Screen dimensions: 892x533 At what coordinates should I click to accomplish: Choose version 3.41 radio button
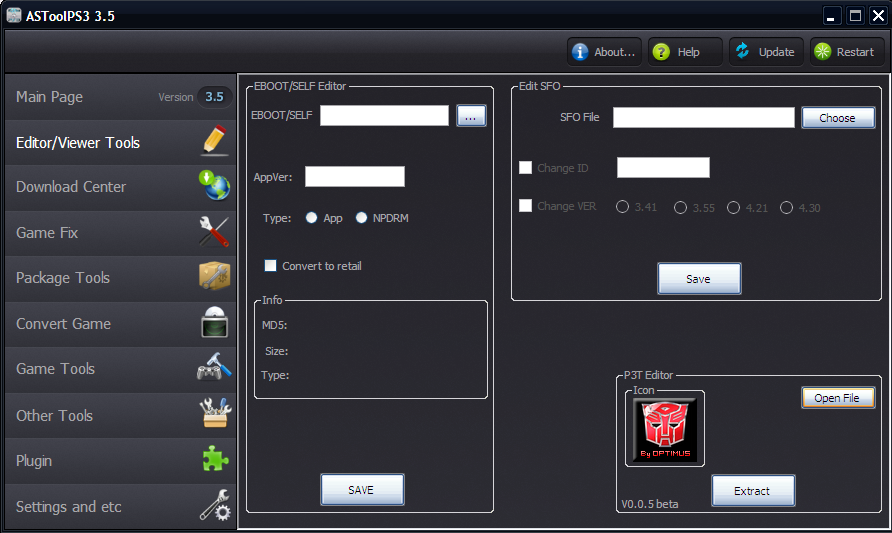(x=622, y=207)
